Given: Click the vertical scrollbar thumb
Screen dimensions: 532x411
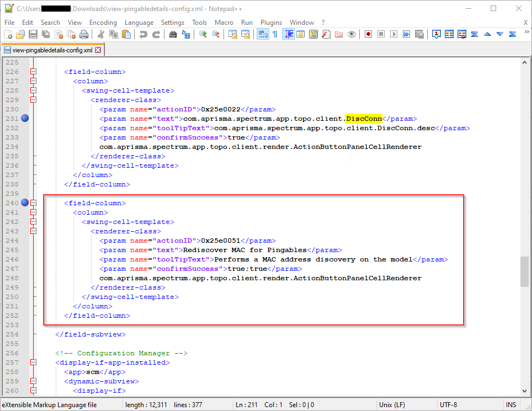Looking at the screenshot, I should point(524,271).
